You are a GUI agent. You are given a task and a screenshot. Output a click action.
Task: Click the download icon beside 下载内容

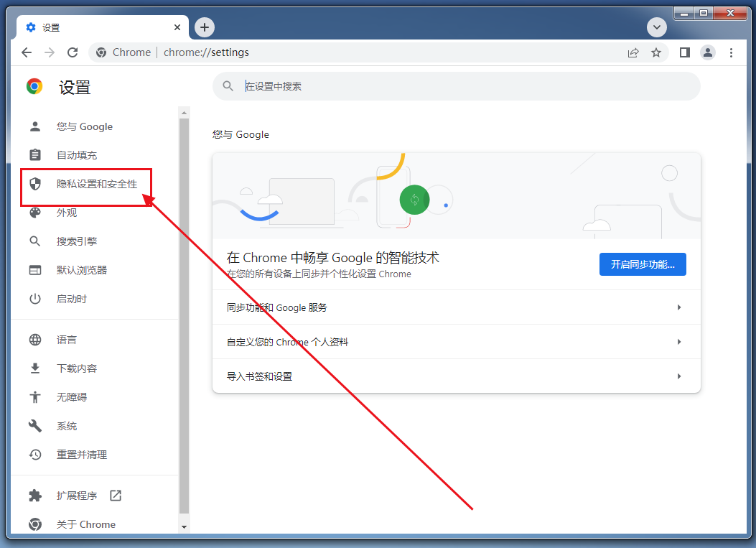pyautogui.click(x=35, y=368)
